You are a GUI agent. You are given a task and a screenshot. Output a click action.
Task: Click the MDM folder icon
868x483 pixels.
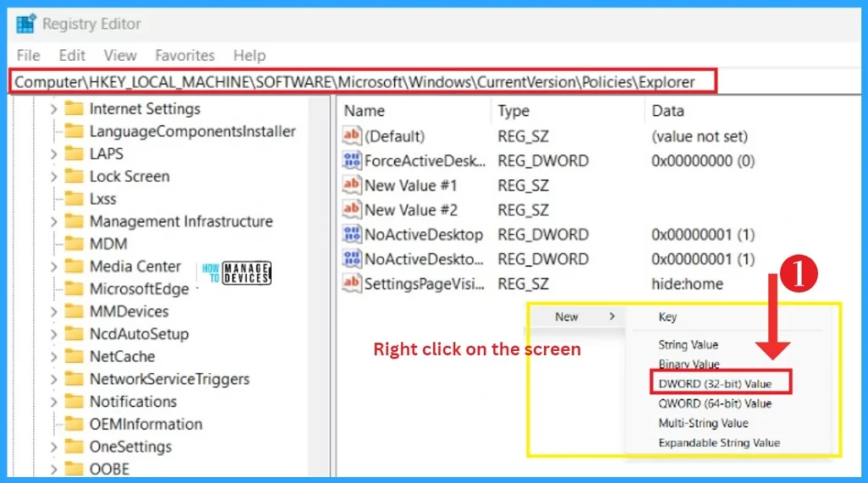(x=74, y=243)
